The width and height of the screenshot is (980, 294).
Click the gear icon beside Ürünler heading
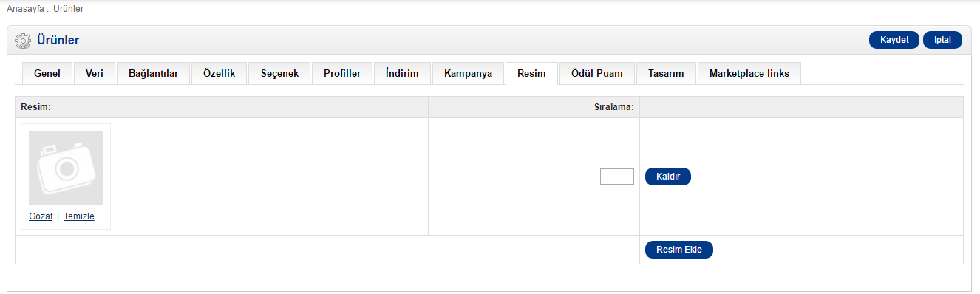[23, 41]
